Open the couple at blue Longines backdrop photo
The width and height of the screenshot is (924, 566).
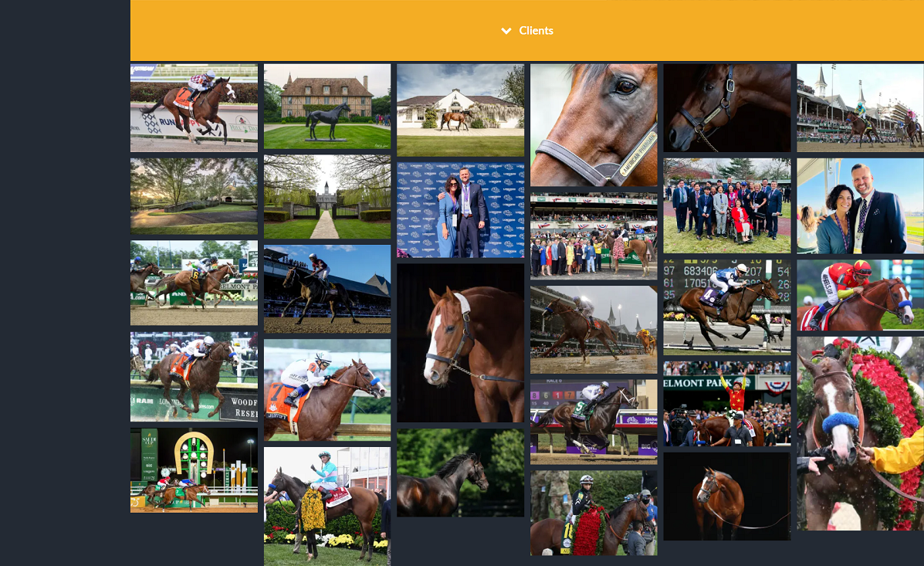pos(460,211)
